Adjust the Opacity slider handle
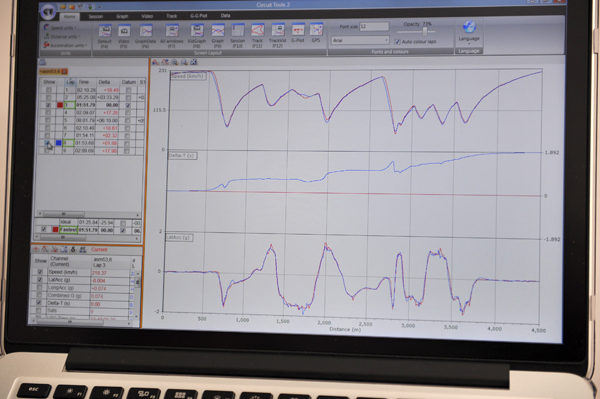600x399 pixels. [425, 32]
